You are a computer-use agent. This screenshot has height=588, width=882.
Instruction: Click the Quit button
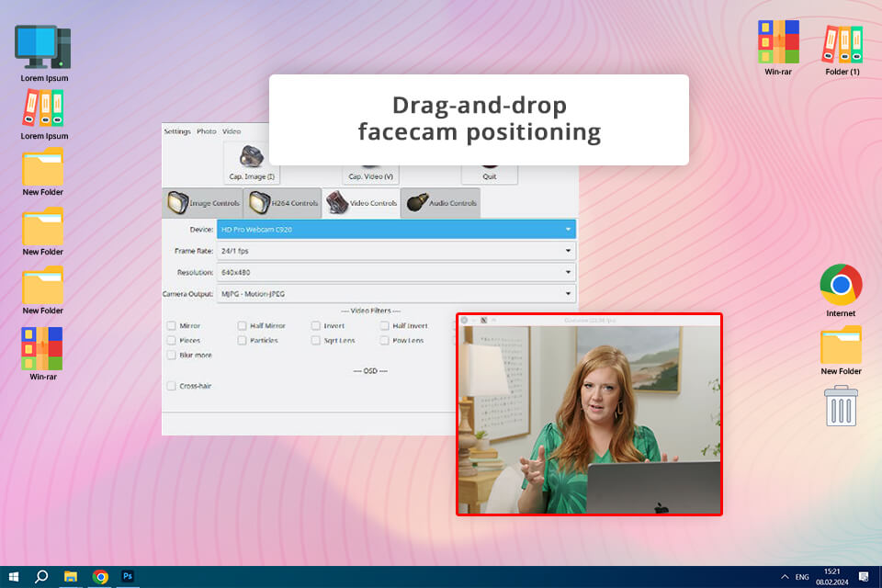(490, 175)
